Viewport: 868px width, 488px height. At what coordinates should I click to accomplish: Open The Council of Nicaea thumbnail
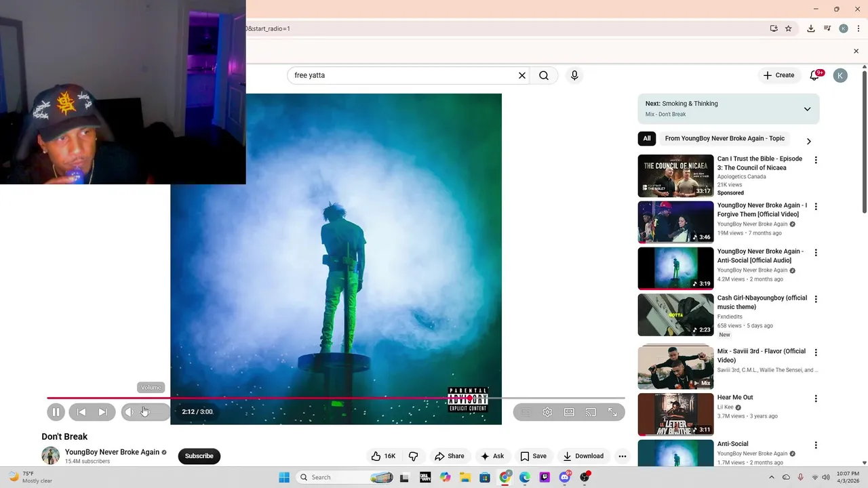pyautogui.click(x=675, y=176)
